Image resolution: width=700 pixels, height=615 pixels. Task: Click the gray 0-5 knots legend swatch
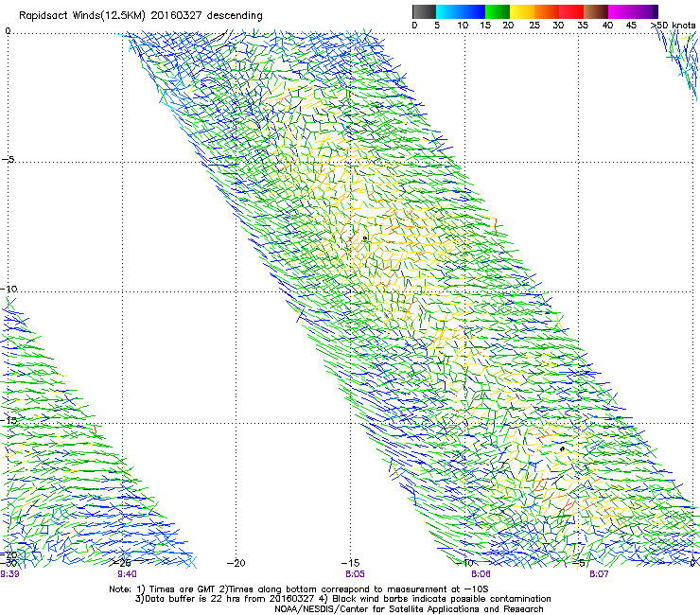(x=424, y=11)
